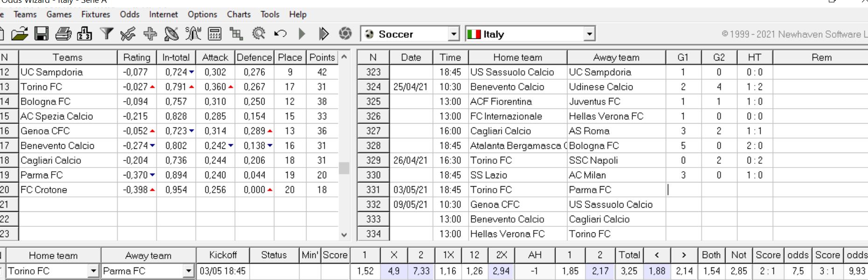Open the Parma FC away team dropdown
The height and width of the screenshot is (280, 868).
(188, 271)
